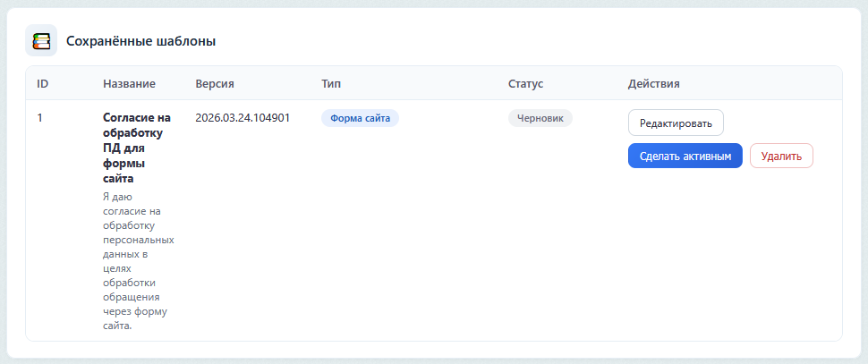Screen dimensions: 868x364
Task: Click the template name Согласие на обработку ПД
Action: click(134, 148)
